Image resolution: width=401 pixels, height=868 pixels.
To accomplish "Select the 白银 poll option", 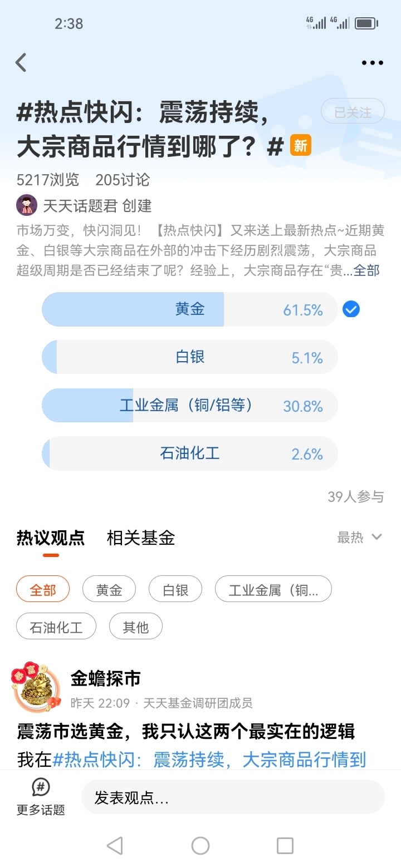I will tap(189, 357).
